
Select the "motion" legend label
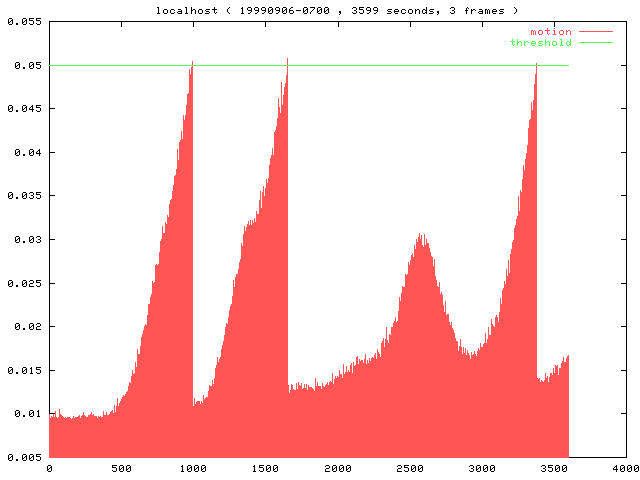[550, 32]
